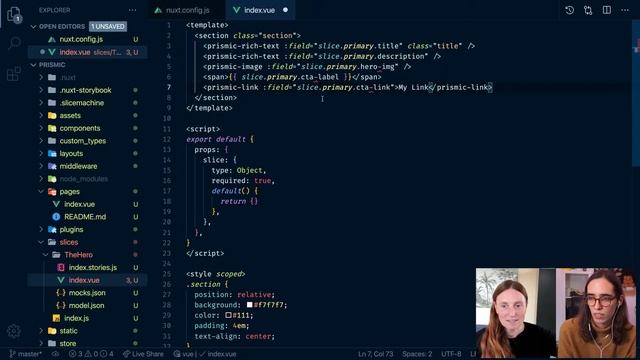Click code line 7 with prismic-link
640x360 pixels.
tap(340, 87)
